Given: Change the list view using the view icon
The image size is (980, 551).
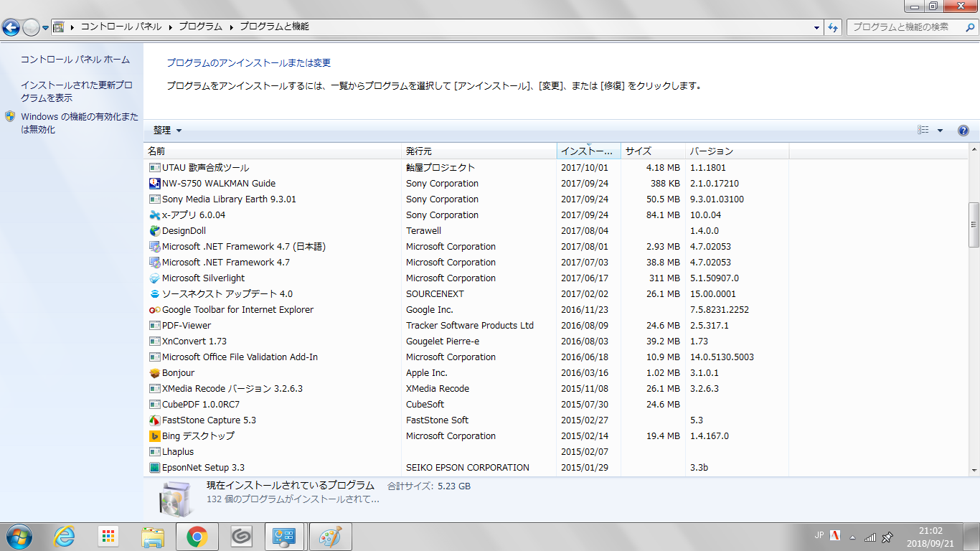Looking at the screenshot, I should [x=923, y=131].
